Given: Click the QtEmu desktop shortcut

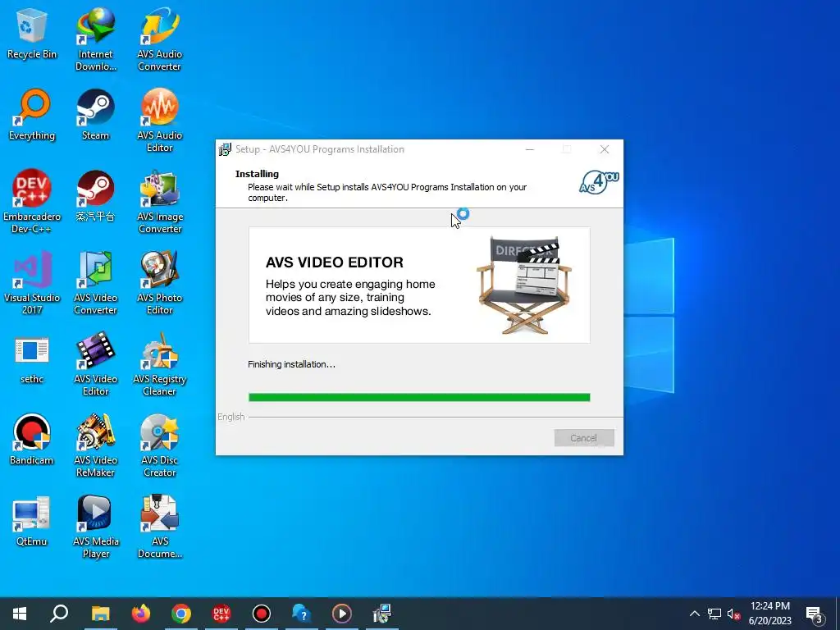Looking at the screenshot, I should [32, 522].
